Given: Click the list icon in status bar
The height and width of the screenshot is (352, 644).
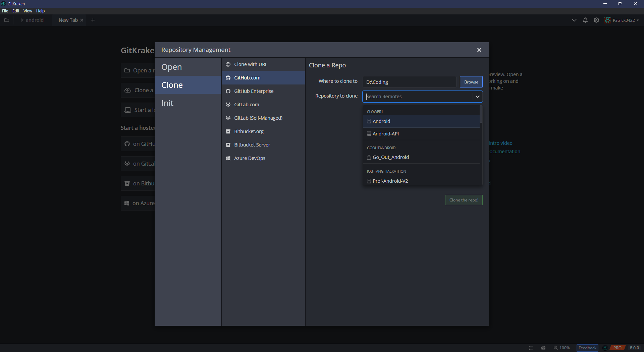Looking at the screenshot, I should click(531, 348).
